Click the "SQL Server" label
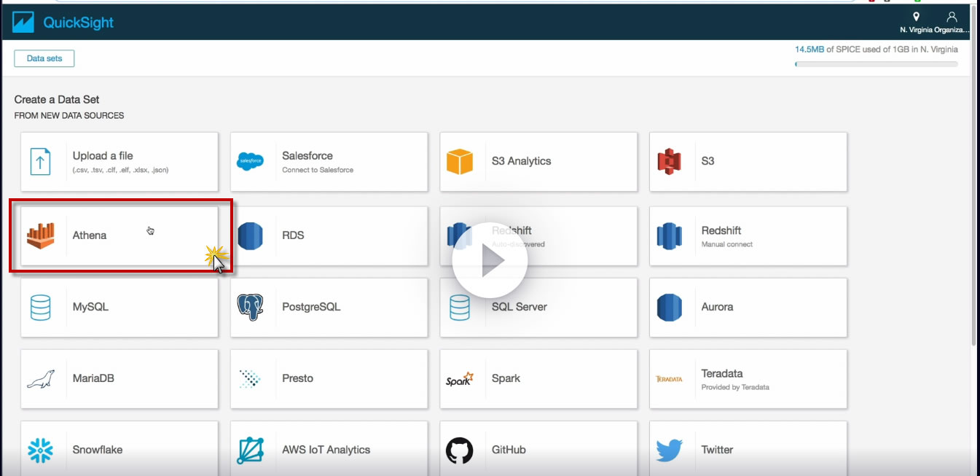 pos(520,307)
